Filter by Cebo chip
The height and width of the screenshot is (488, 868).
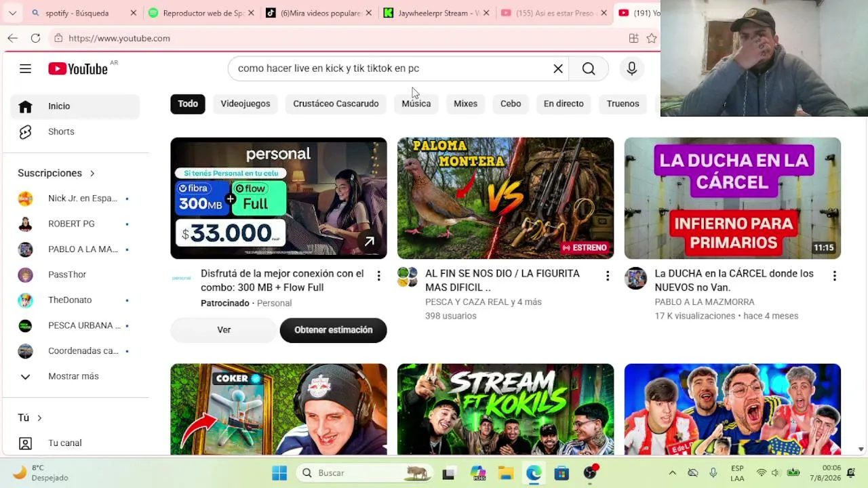coord(511,104)
